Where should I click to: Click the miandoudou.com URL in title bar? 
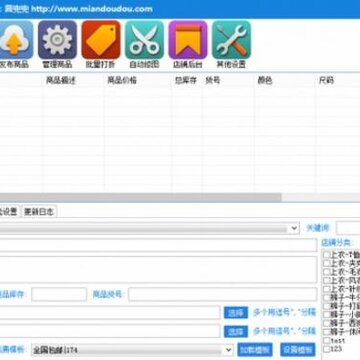click(x=92, y=9)
